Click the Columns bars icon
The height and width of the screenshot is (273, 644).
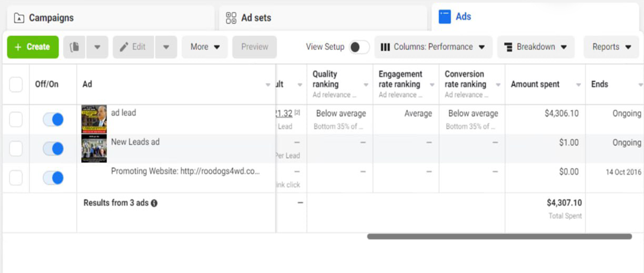(385, 47)
